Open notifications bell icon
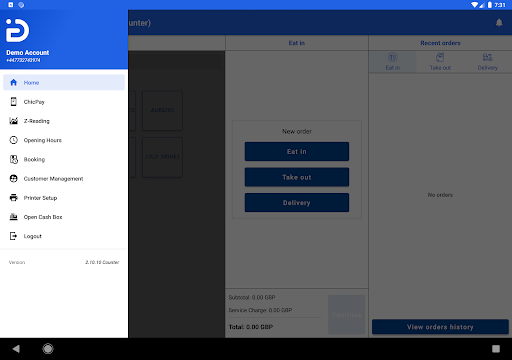Image resolution: width=512 pixels, height=360 pixels. [x=499, y=23]
